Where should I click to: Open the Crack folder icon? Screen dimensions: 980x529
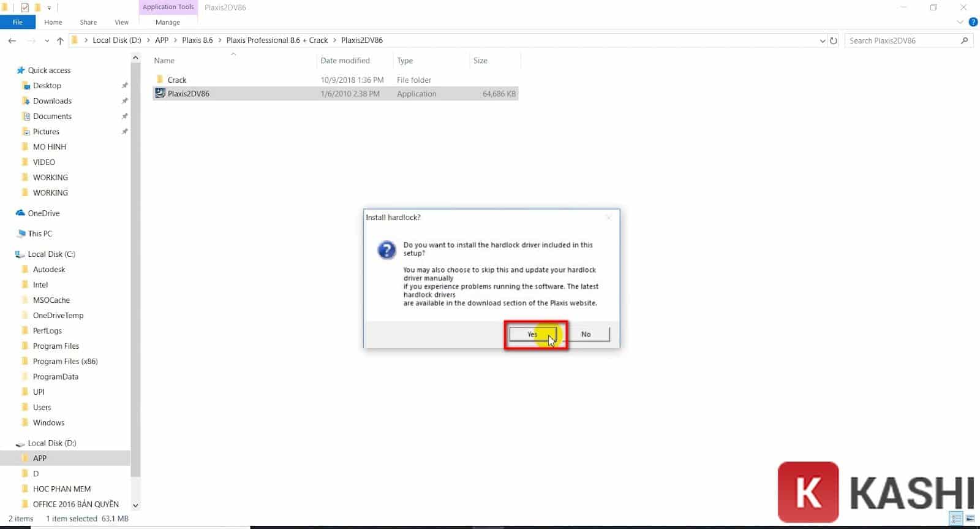click(x=160, y=80)
